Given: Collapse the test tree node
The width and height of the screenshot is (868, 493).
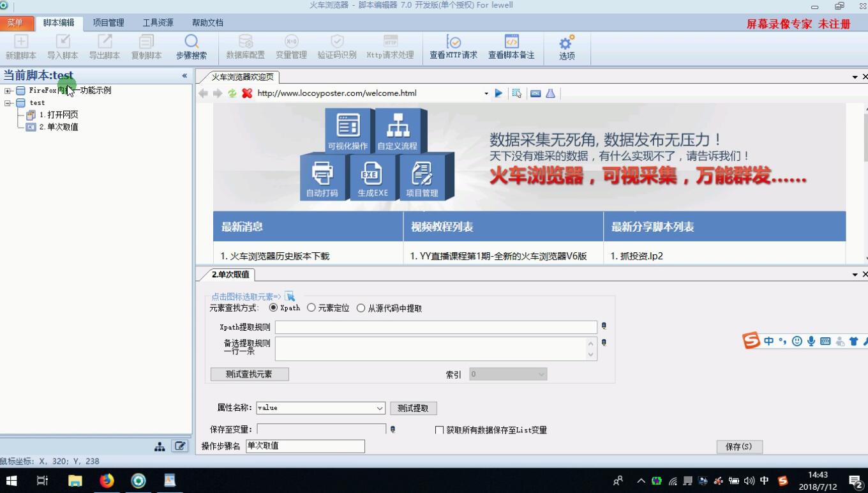Looking at the screenshot, I should pyautogui.click(x=8, y=103).
